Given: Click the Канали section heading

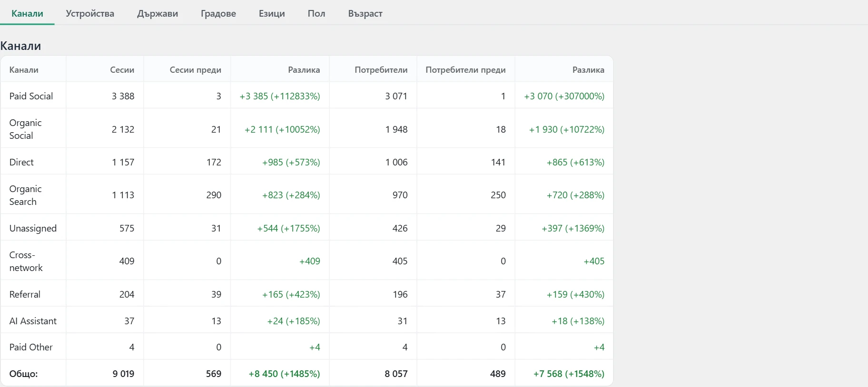Looking at the screenshot, I should [20, 46].
